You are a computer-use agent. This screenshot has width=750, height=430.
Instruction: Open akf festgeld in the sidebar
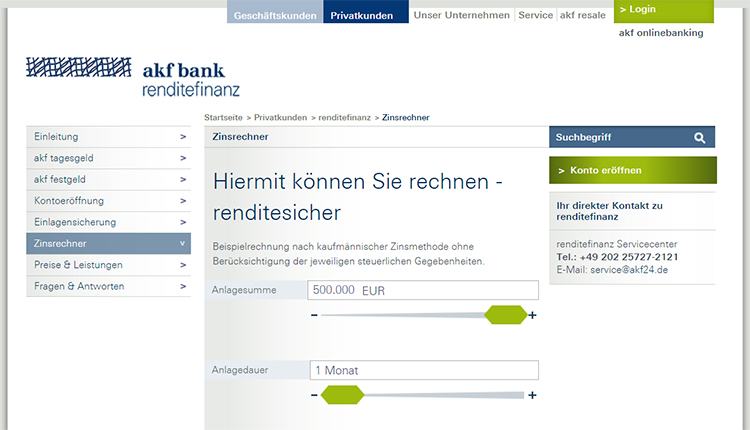click(x=109, y=179)
